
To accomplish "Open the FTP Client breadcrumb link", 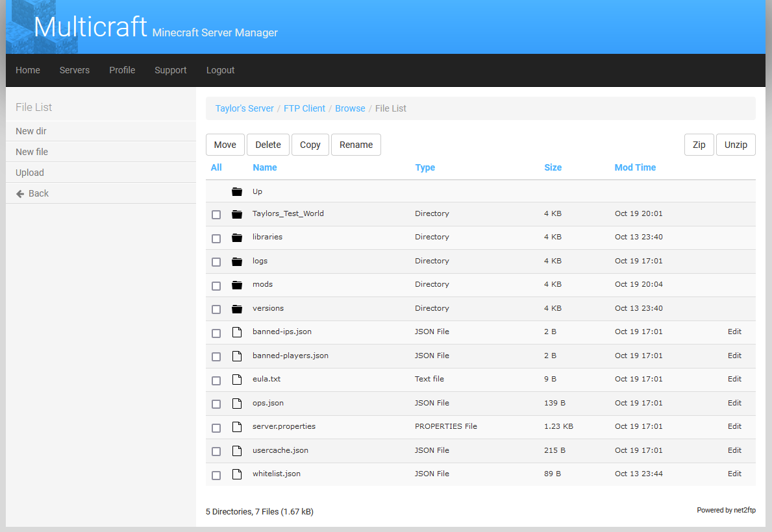I will (x=304, y=108).
